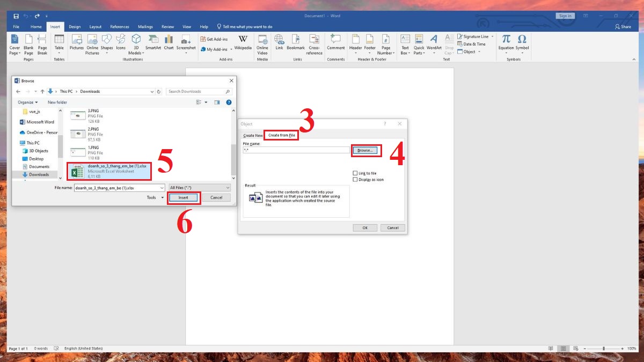This screenshot has width=644, height=362.
Task: Select the Create from File tab
Action: click(x=282, y=135)
